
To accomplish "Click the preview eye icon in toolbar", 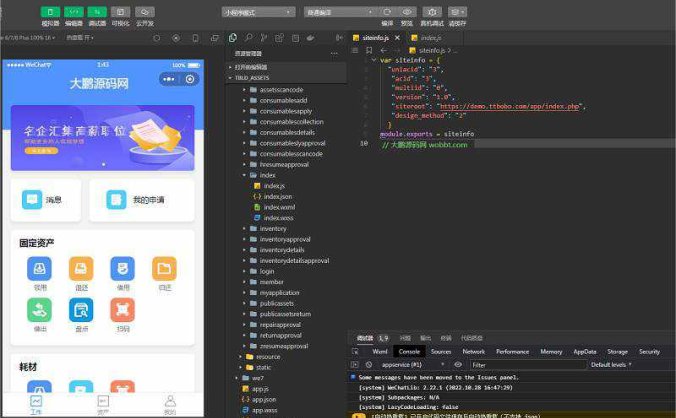I will point(407,12).
